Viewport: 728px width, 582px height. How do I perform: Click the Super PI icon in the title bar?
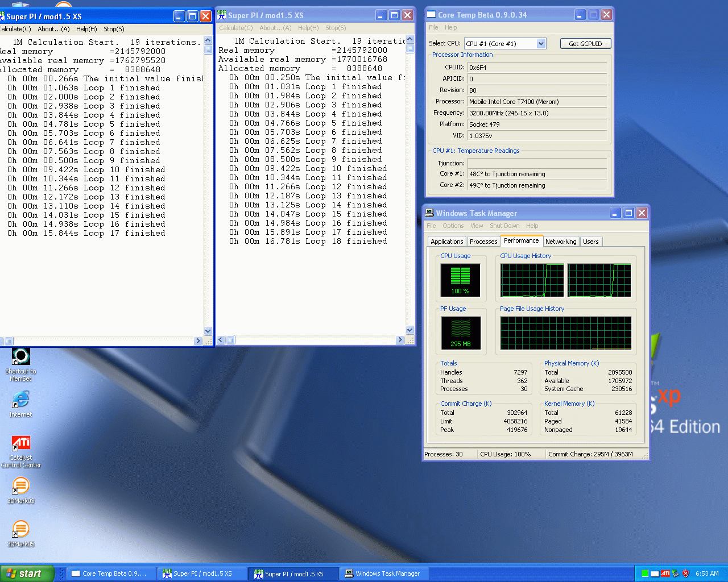[x=221, y=15]
